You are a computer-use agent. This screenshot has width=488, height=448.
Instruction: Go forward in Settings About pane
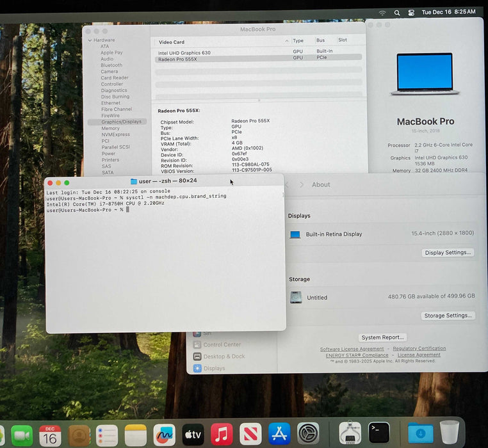point(301,185)
